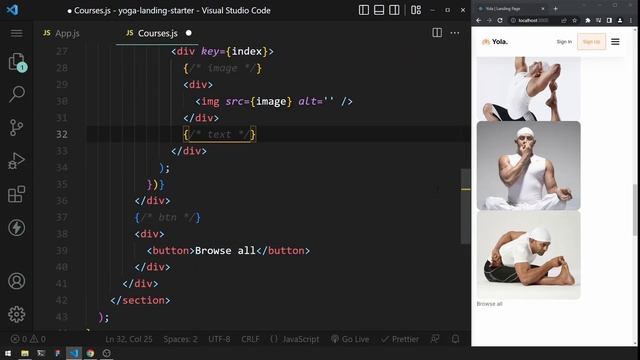Open the Manage gear in activity bar

[x=16, y=314]
